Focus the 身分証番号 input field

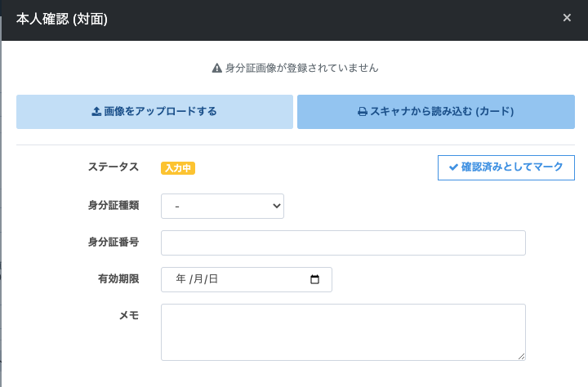(343, 243)
